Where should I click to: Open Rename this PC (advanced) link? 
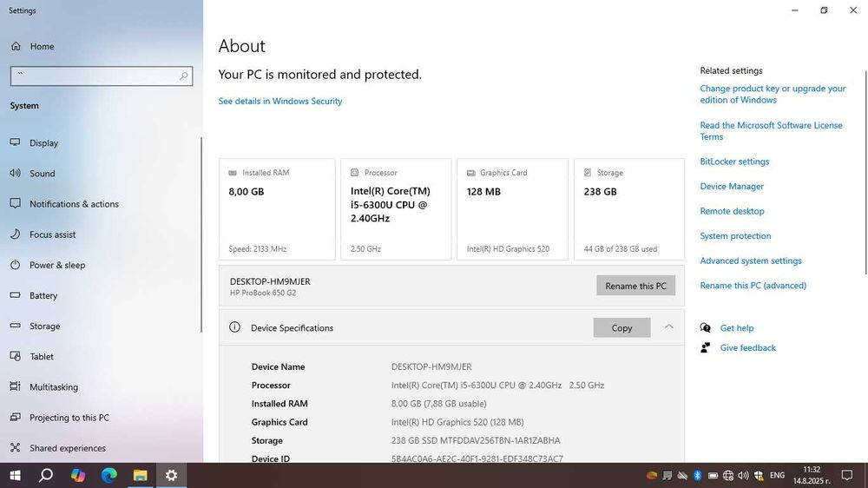tap(753, 286)
